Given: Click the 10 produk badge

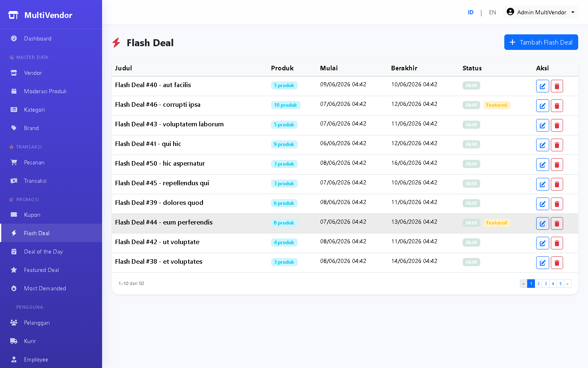Looking at the screenshot, I should [x=285, y=105].
